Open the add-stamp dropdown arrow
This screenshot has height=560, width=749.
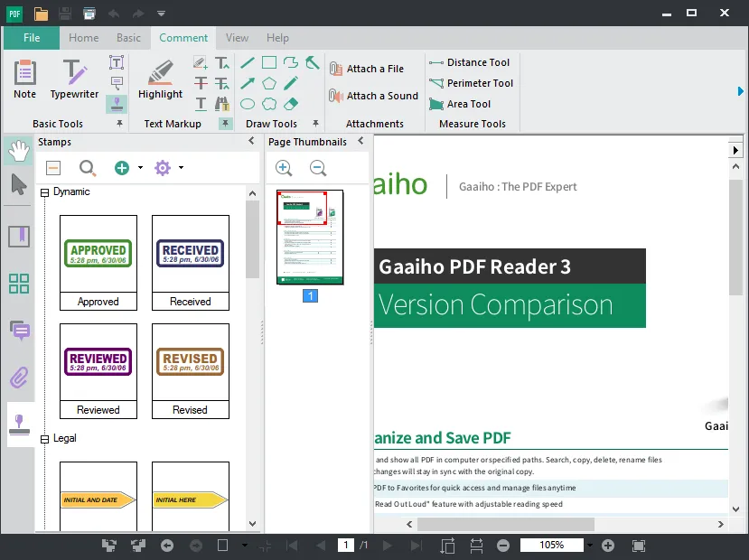pos(141,168)
